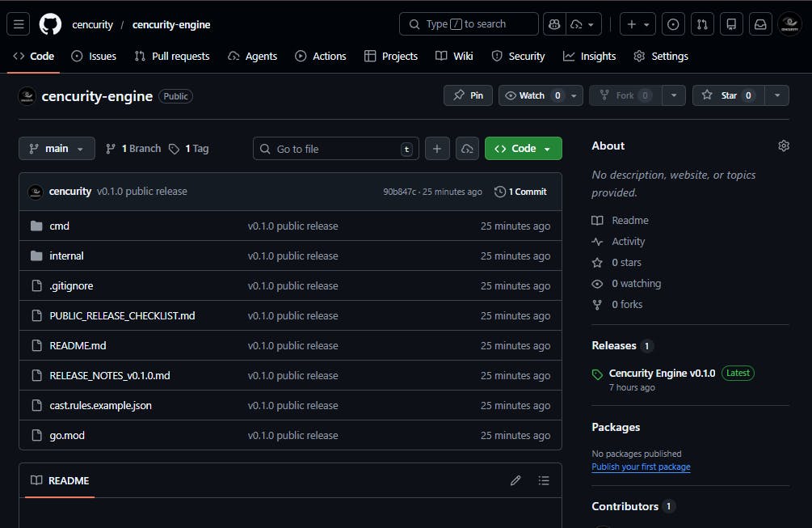Edit repository details gear icon in About
The height and width of the screenshot is (528, 812).
784,146
